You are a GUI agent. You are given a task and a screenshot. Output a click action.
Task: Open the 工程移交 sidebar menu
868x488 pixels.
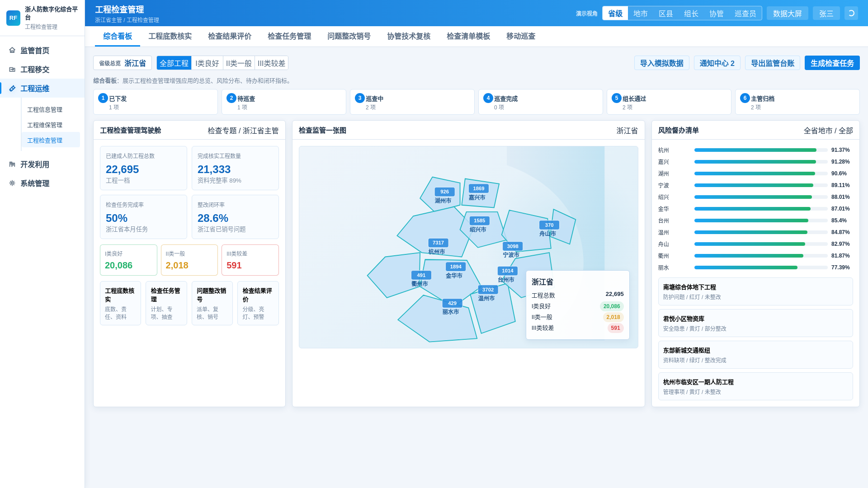coord(42,69)
